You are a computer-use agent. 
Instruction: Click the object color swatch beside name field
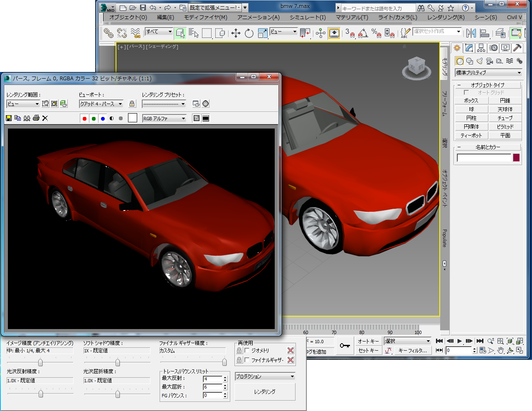point(516,158)
